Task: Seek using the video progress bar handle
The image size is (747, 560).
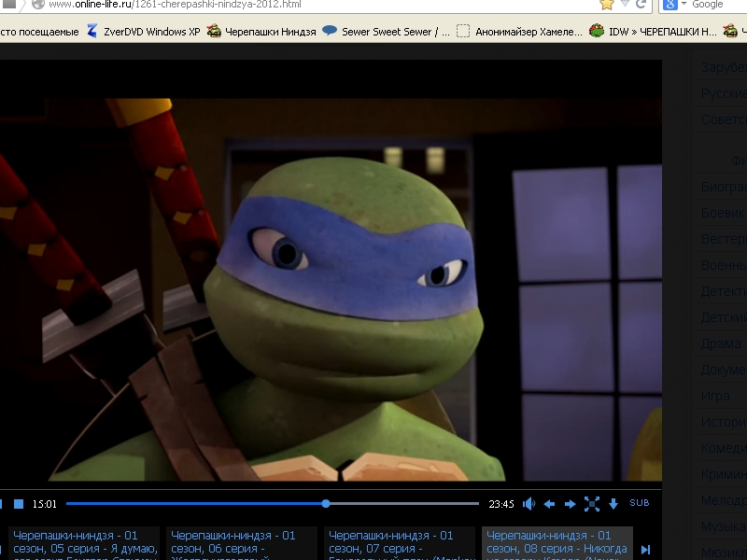Action: coord(326,503)
